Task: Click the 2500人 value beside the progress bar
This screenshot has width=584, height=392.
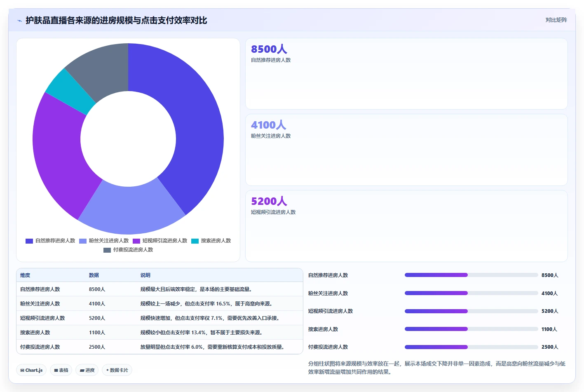Action: pyautogui.click(x=550, y=347)
